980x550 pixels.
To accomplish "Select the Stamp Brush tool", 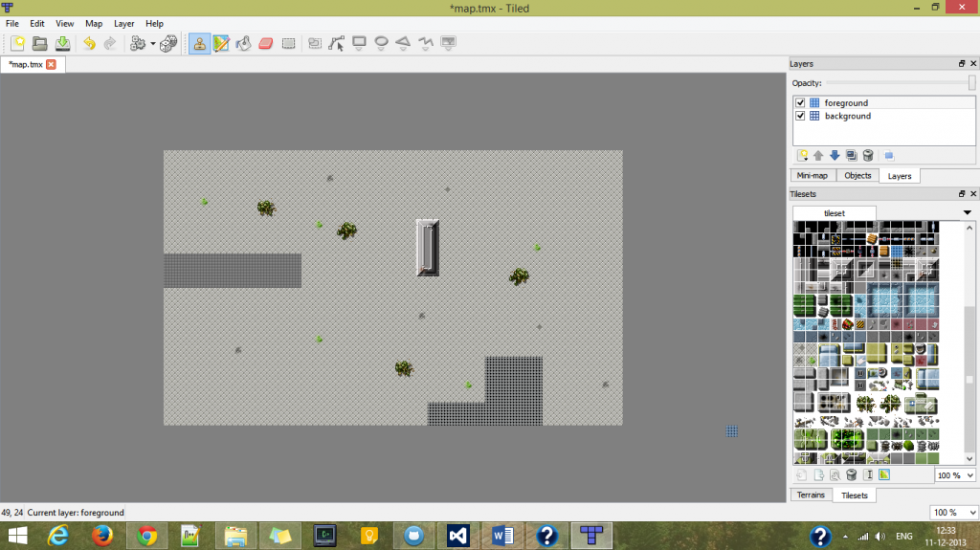I will pos(200,43).
